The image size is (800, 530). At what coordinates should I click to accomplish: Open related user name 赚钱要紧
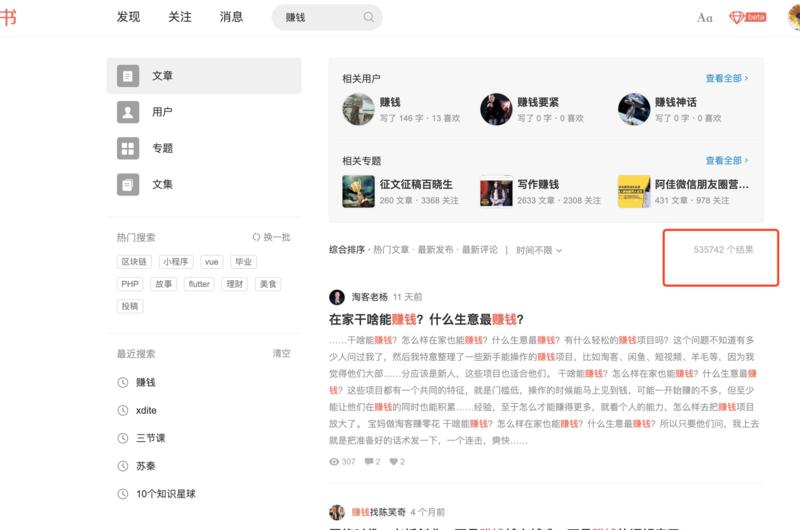538,102
